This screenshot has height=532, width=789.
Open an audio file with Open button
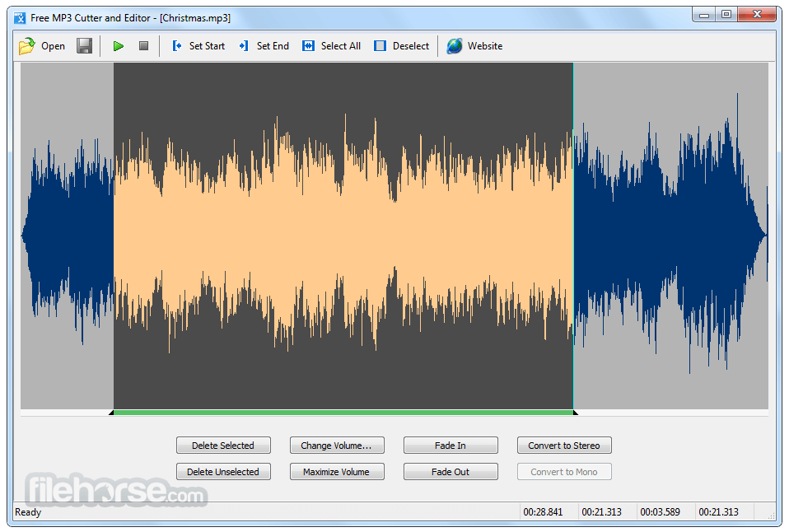point(42,46)
